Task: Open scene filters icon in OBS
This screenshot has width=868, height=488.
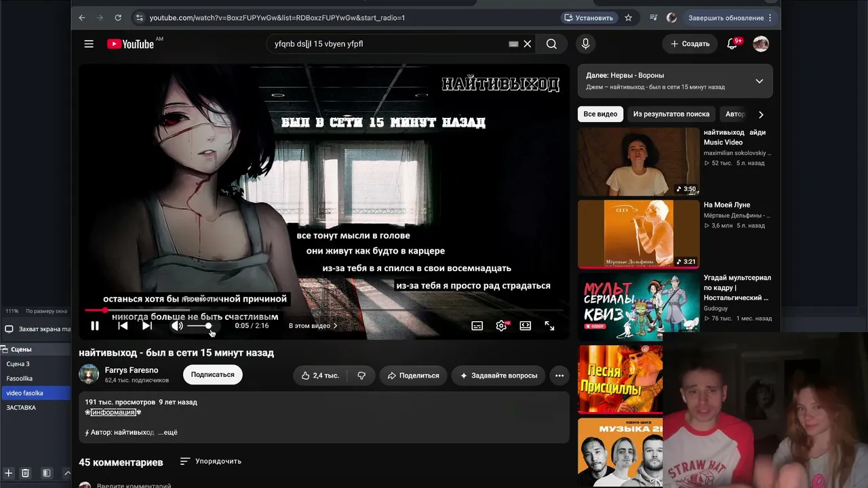Action: 47,473
